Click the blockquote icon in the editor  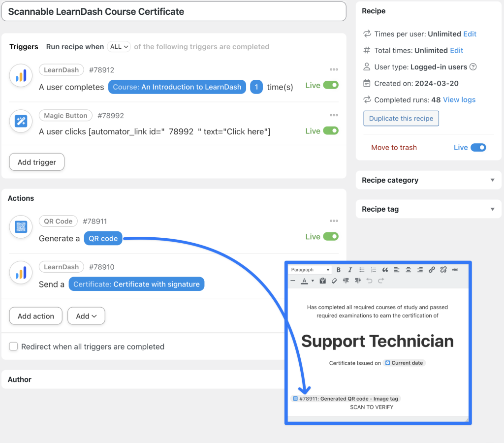385,270
